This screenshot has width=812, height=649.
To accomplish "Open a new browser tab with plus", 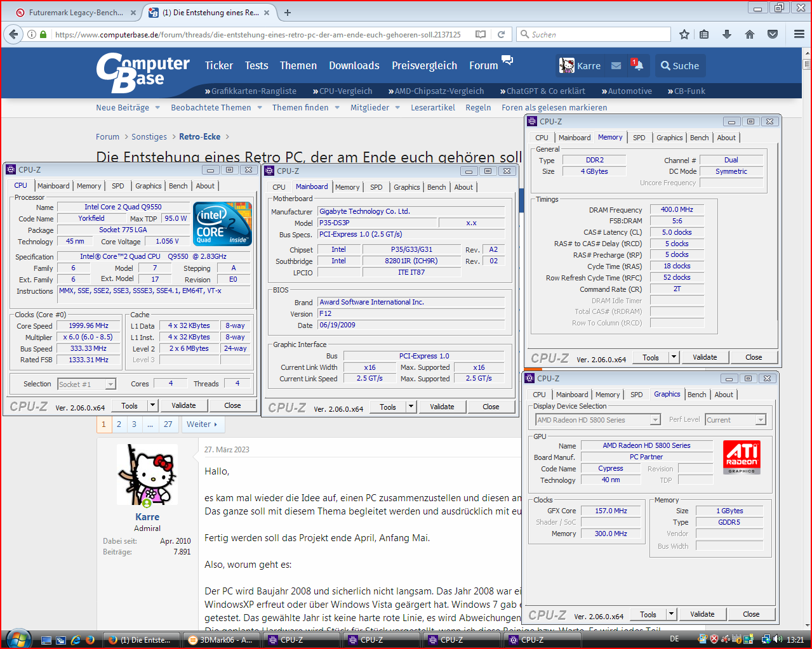I will coord(288,12).
